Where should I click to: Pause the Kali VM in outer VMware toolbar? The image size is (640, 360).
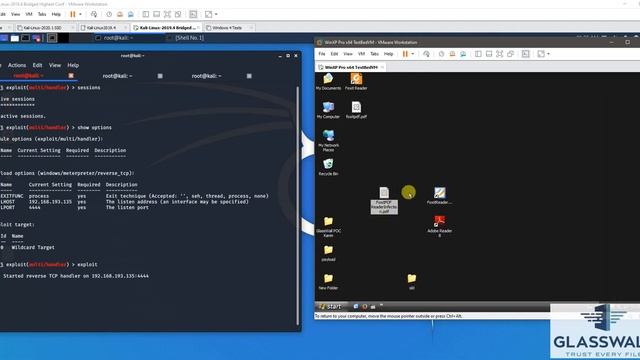[73, 14]
